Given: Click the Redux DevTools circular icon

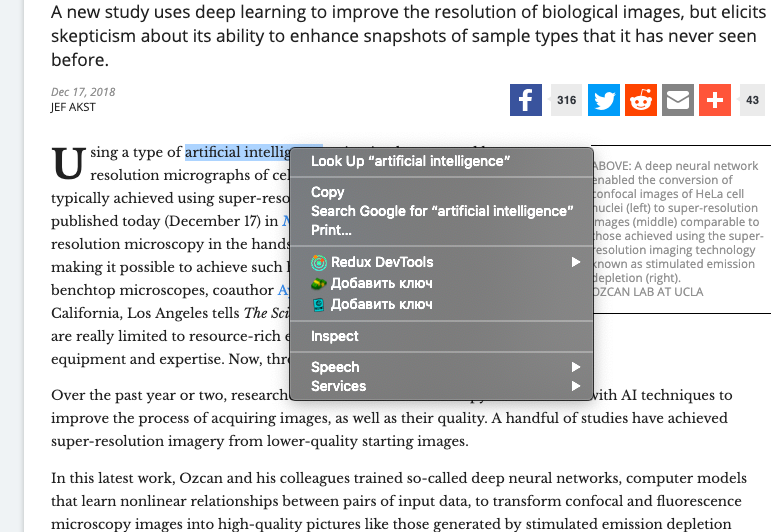Looking at the screenshot, I should (x=319, y=263).
